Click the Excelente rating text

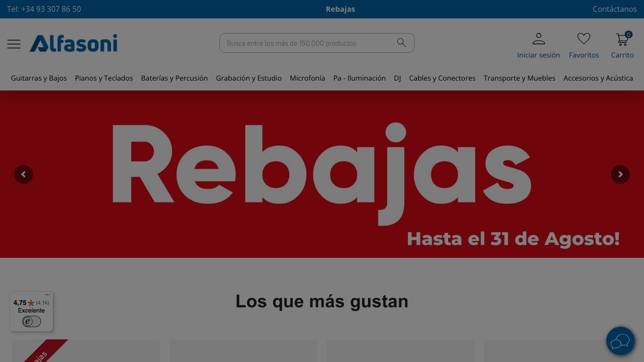coord(32,311)
